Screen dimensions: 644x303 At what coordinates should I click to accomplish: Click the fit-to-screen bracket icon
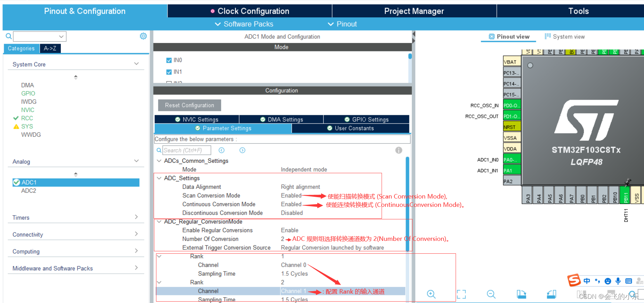tap(461, 294)
